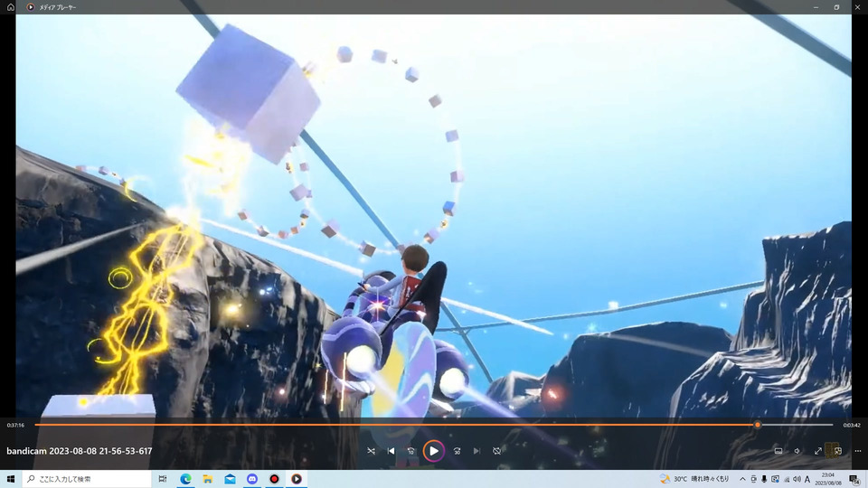868x488 pixels.
Task: Toggle shuffle mode in the player
Action: (x=371, y=451)
